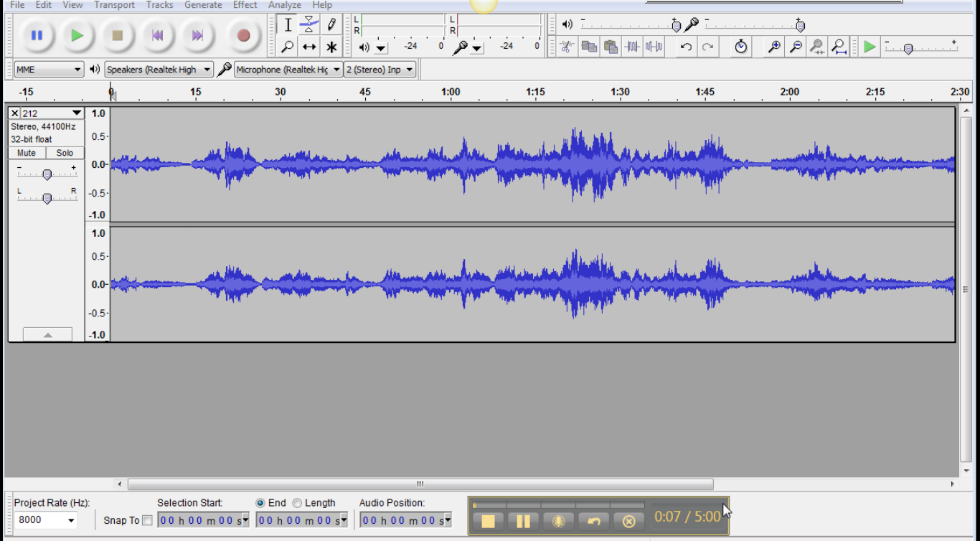The image size is (980, 541).
Task: Skip to End of the track
Action: [x=198, y=35]
